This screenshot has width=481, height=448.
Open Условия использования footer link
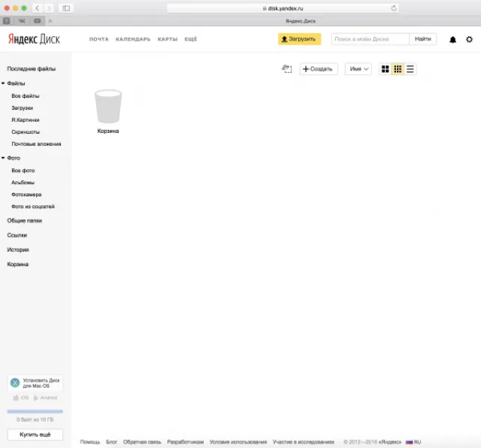tap(238, 442)
